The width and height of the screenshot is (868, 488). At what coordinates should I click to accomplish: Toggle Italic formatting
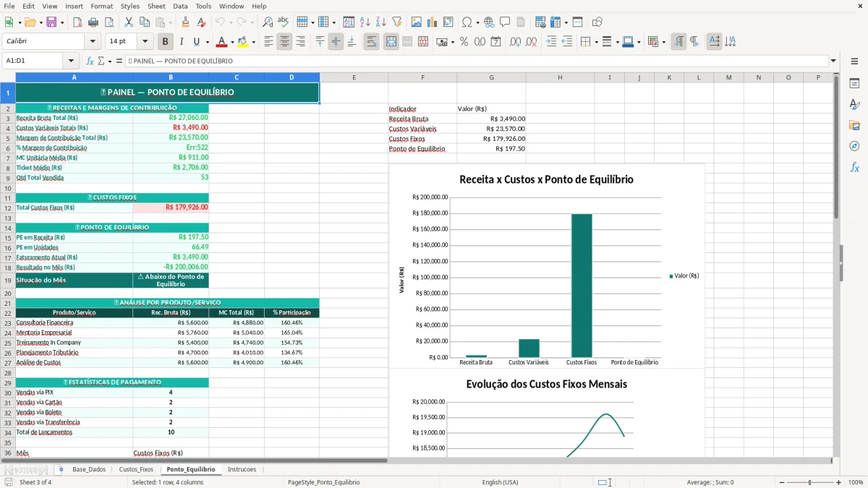181,42
